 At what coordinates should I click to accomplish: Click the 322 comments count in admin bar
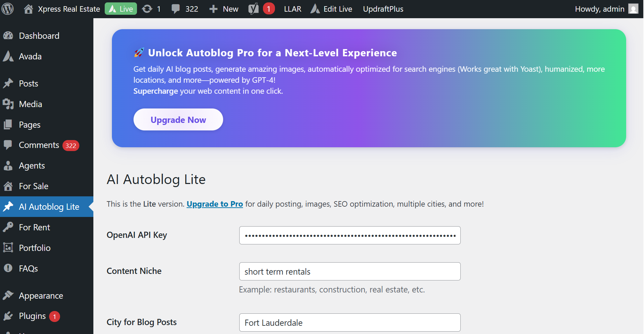[x=192, y=9]
